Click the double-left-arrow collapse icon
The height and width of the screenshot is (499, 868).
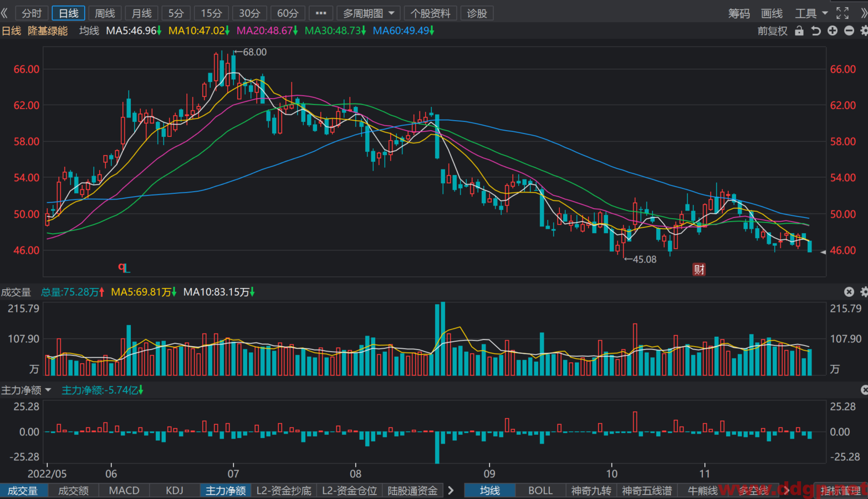pyautogui.click(x=4, y=13)
